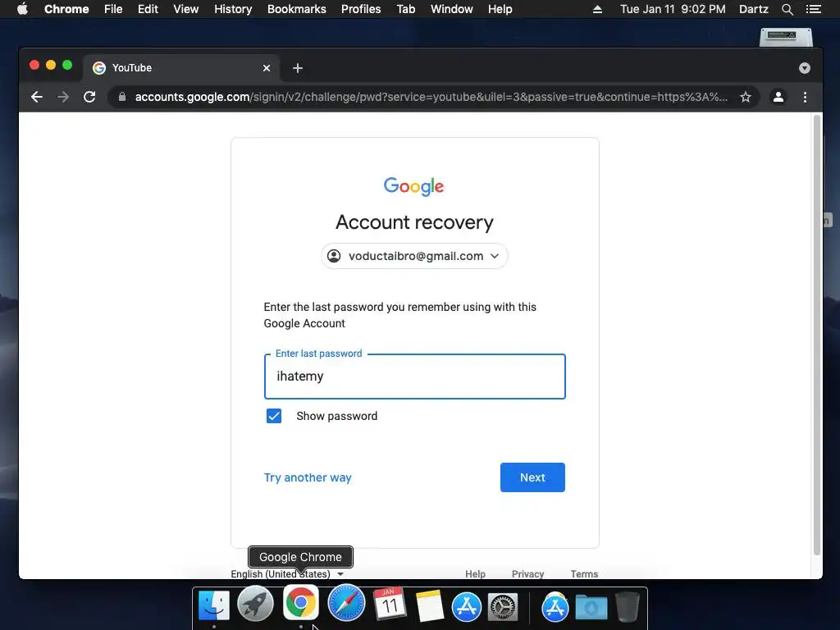Screen dimensions: 840x630
Task: Open the tab search arrow button
Action: pyautogui.click(x=804, y=68)
